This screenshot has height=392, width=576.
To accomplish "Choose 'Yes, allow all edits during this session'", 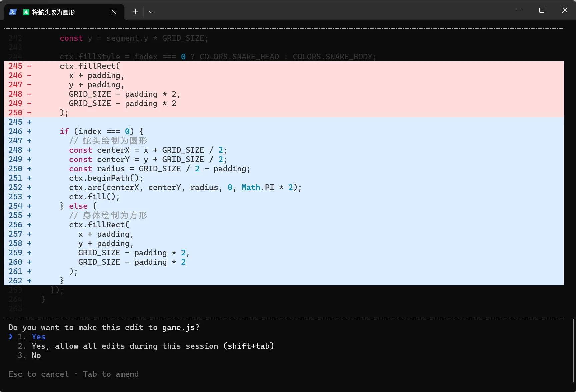I will pyautogui.click(x=146, y=346).
